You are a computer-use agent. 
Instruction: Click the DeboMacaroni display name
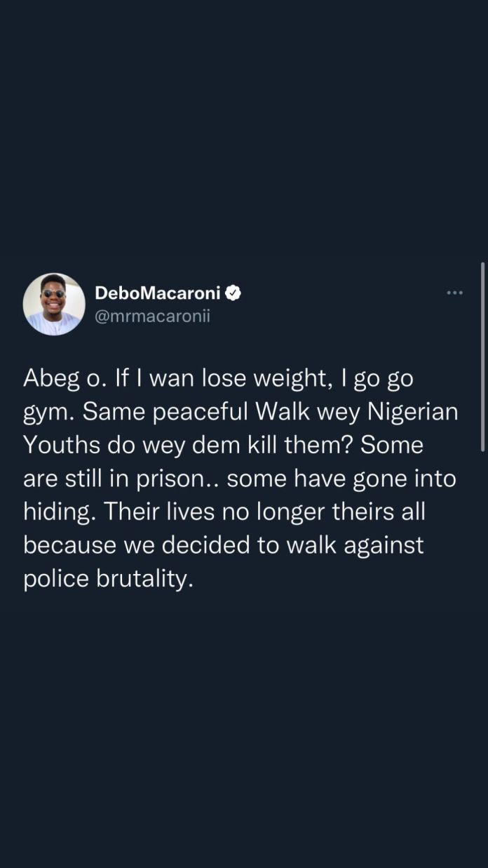pos(157,293)
